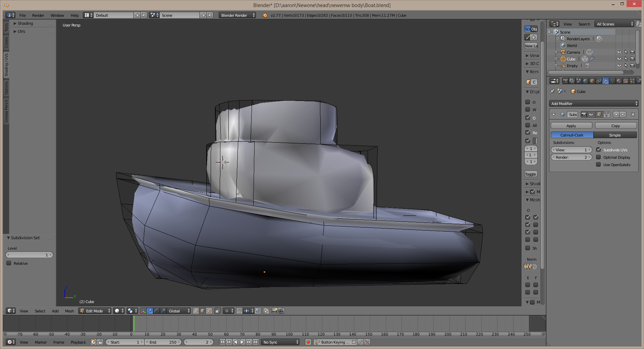Screen dimensions: 644x349
Task: Click the Toggle button in properties region
Action: click(x=531, y=174)
